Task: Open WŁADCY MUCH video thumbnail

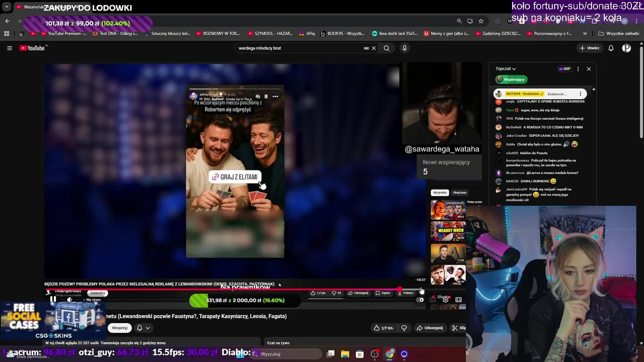Action: (448, 231)
